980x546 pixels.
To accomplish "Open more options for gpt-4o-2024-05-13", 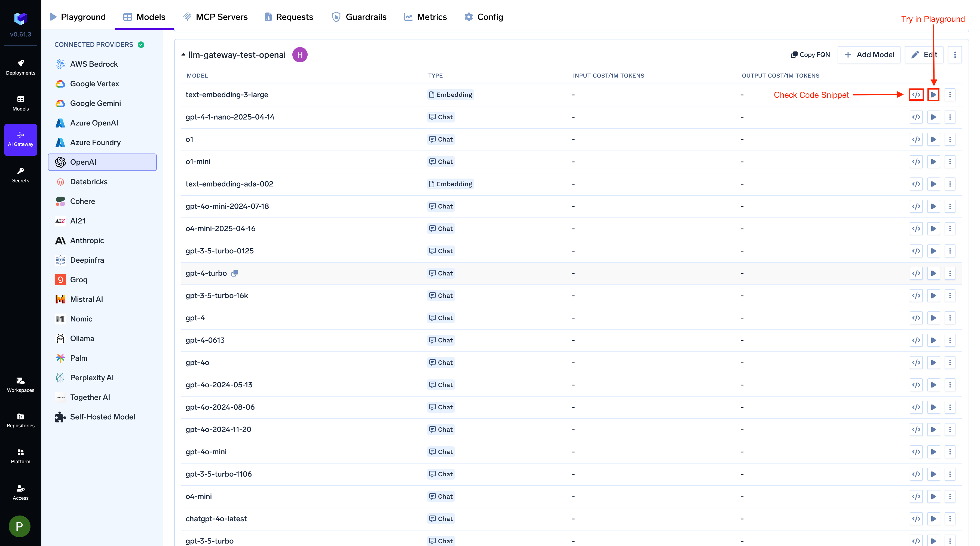I will pos(950,385).
